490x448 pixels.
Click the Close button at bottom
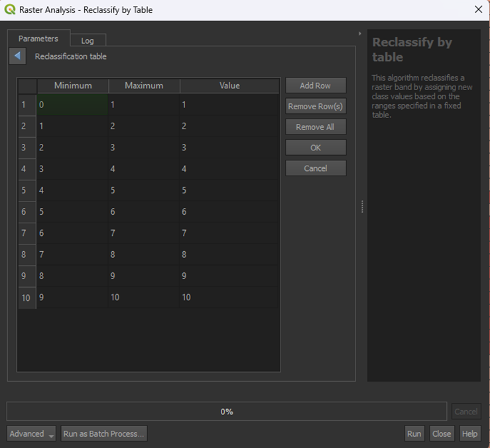441,433
